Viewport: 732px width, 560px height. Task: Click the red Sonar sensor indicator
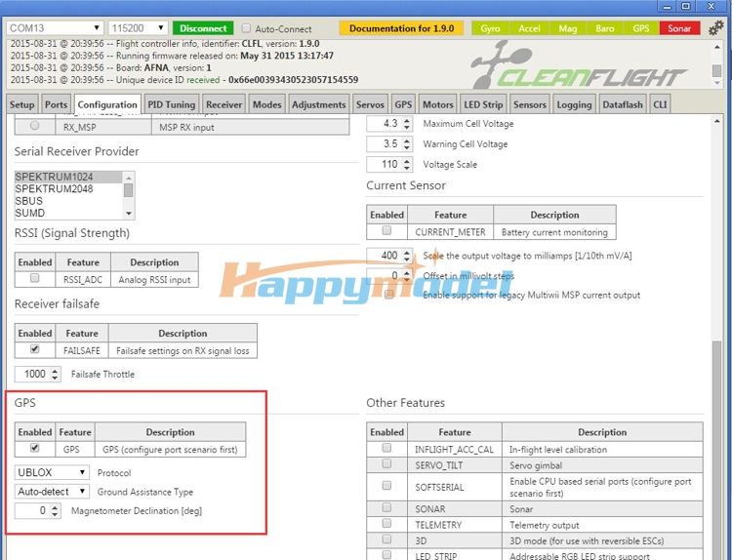point(679,28)
